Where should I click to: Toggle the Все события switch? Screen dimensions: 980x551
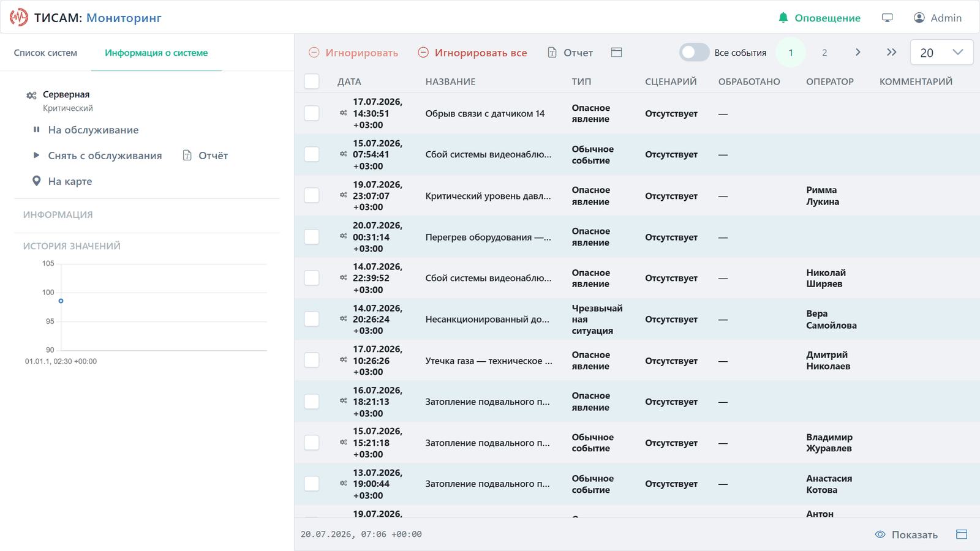(x=694, y=53)
